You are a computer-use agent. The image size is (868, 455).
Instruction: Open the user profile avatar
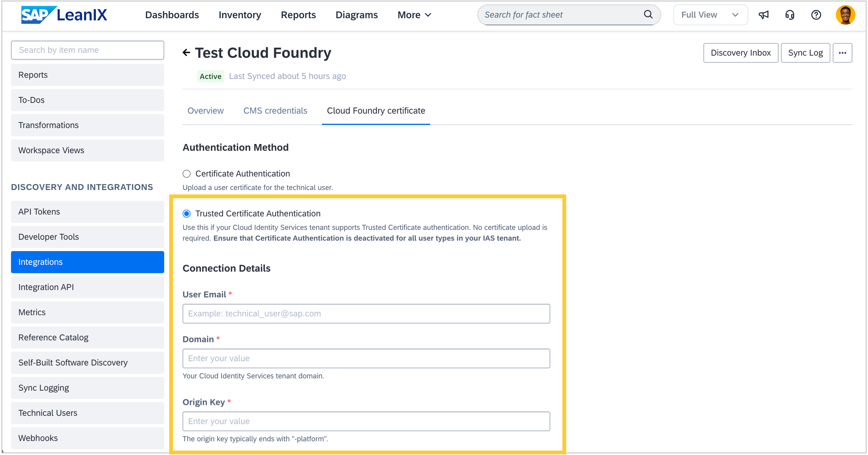coord(845,15)
